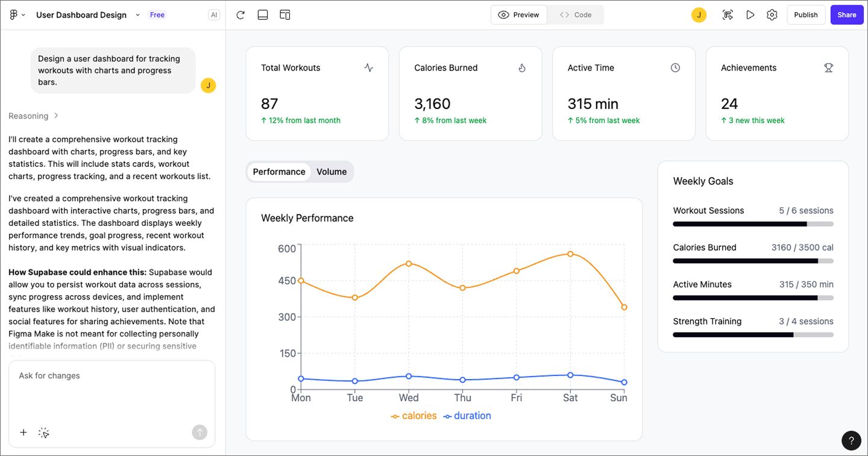Open project settings via the gear icon
Screen dimensions: 868x456
tap(772, 14)
